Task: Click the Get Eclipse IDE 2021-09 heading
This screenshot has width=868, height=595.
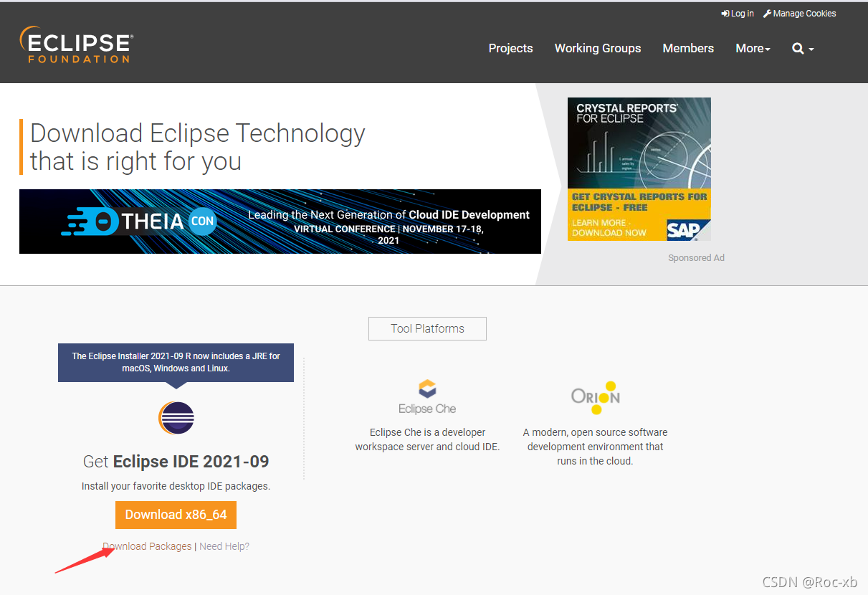Action: point(176,461)
